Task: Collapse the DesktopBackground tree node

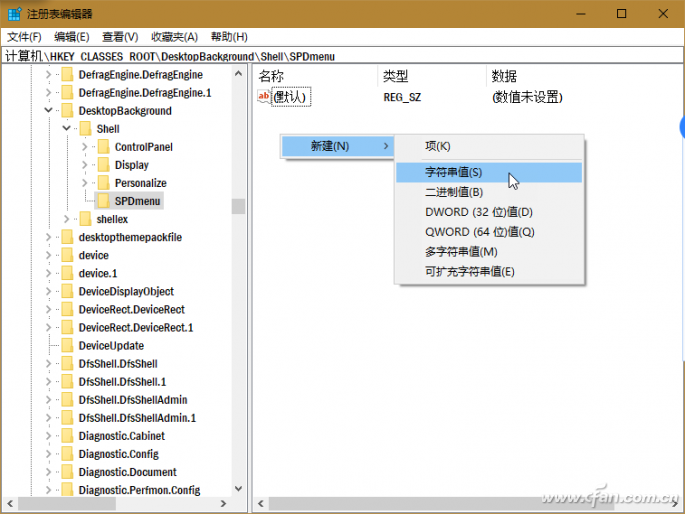Action: [48, 110]
